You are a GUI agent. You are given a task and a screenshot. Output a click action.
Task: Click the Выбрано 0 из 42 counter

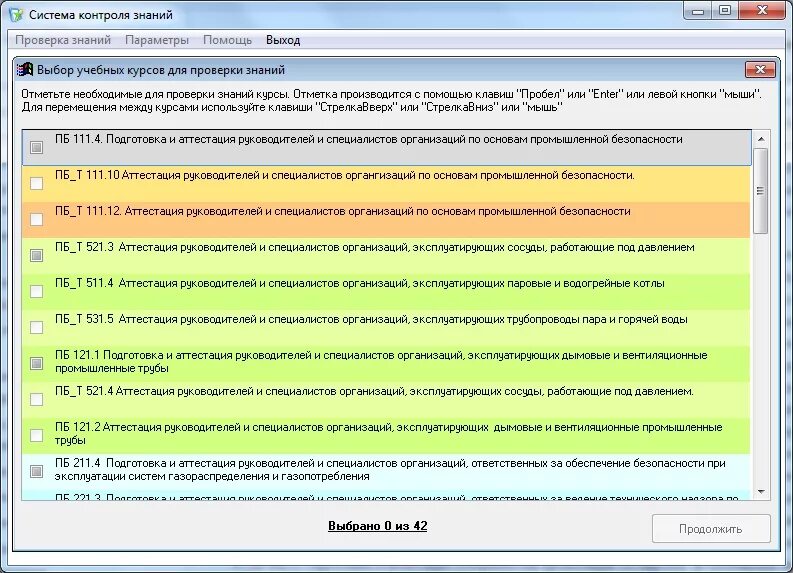click(377, 526)
